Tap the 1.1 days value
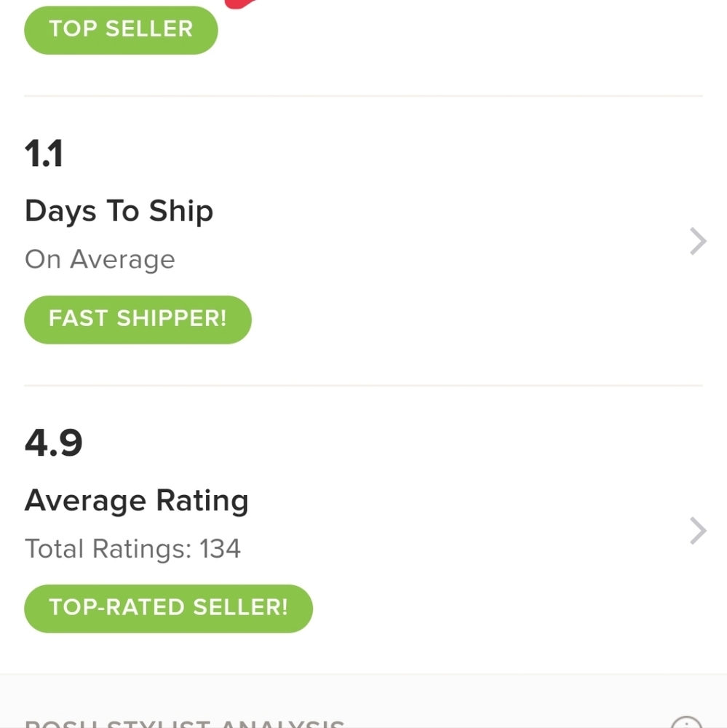Image resolution: width=727 pixels, height=728 pixels. (44, 154)
